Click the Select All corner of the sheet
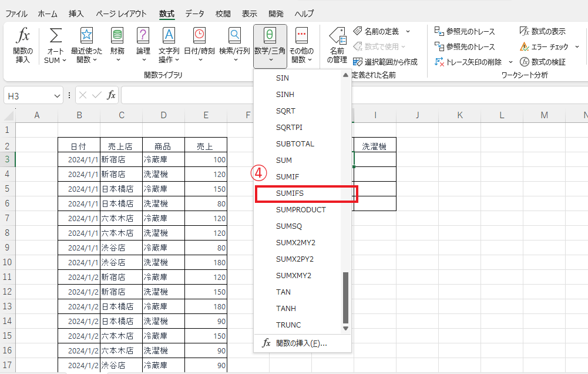Image resolution: width=588 pixels, height=374 pixels. (8, 115)
